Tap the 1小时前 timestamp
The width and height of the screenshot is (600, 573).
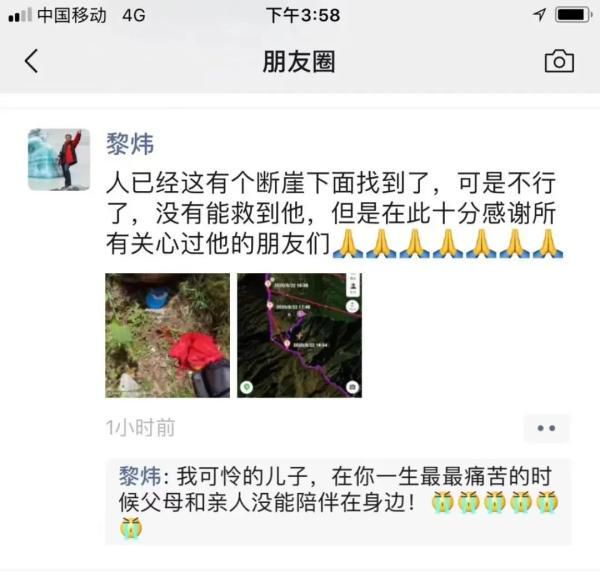(140, 428)
